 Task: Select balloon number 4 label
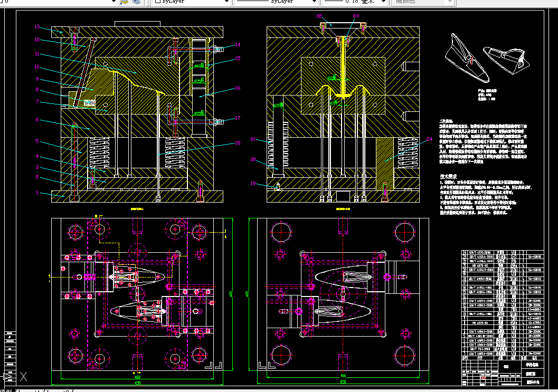click(x=37, y=156)
